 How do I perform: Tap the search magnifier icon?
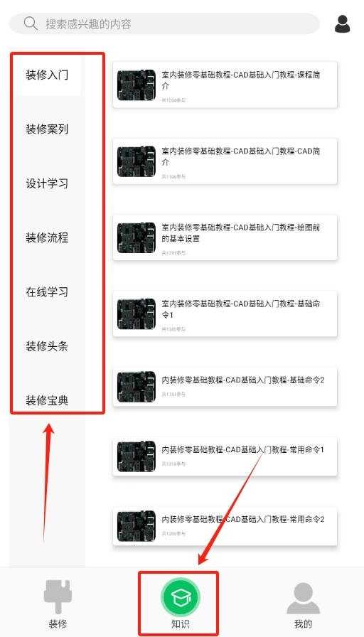(31, 23)
